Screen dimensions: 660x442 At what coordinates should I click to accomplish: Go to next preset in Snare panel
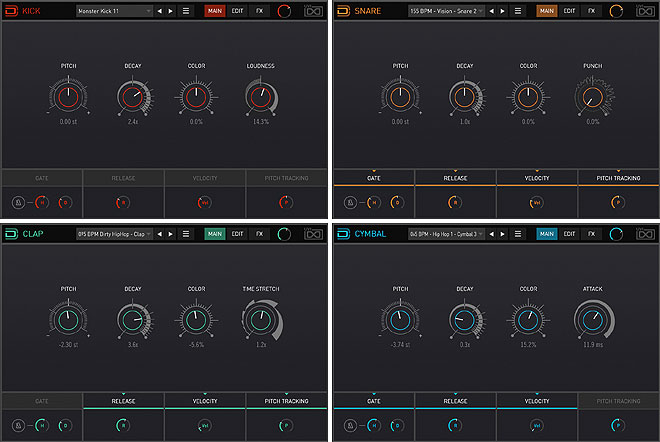coord(502,11)
